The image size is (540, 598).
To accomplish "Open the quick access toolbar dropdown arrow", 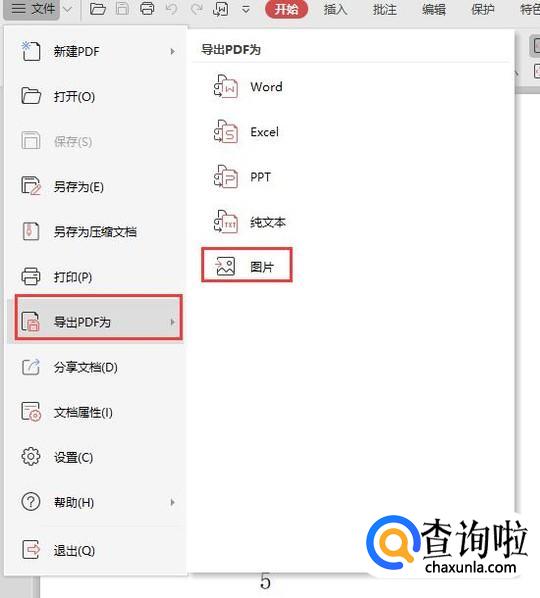I will (246, 9).
